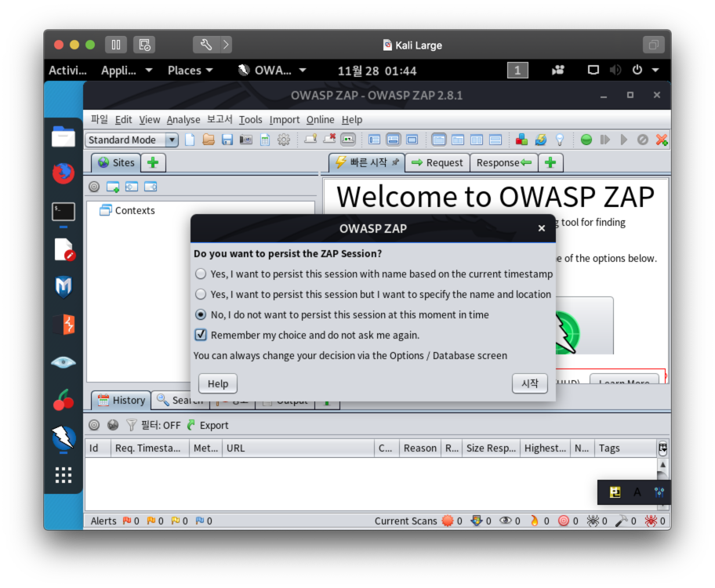Click the lightbulb tips icon
The width and height of the screenshot is (715, 588).
pyautogui.click(x=560, y=140)
